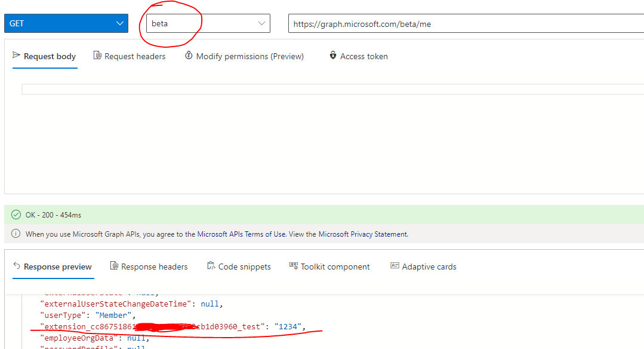Open Modify permissions via its shield icon
Image resolution: width=644 pixels, height=349 pixels.
(187, 56)
